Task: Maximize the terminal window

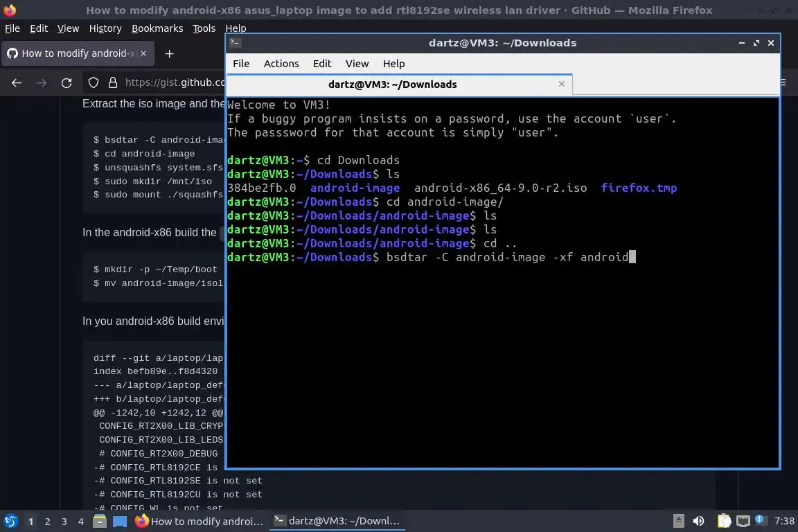Action: (756, 43)
